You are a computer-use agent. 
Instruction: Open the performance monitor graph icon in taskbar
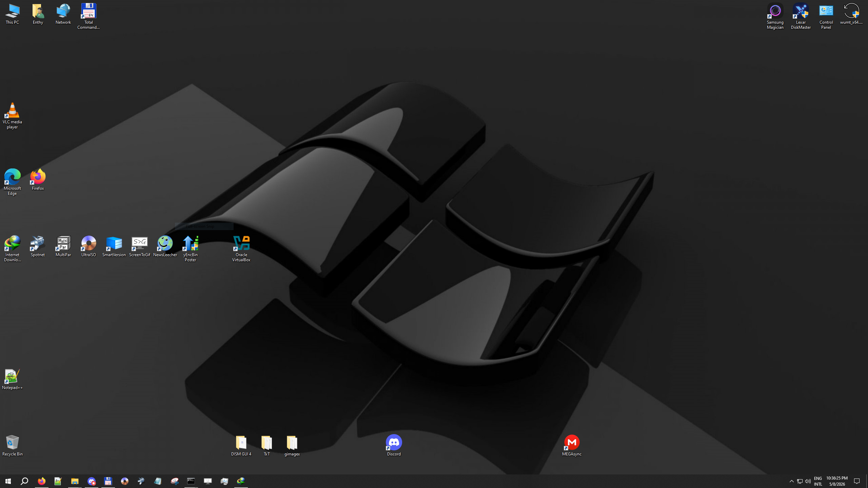224,481
